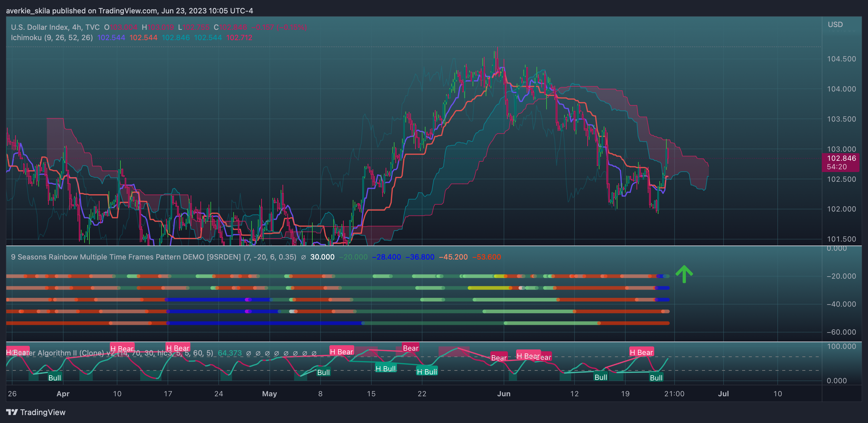Click the high value H103.019
Image resolution: width=868 pixels, height=423 pixels.
158,27
